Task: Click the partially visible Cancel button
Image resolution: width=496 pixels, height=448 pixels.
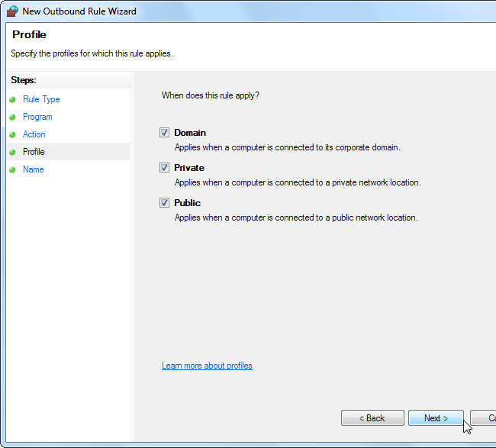Action: tap(483, 418)
